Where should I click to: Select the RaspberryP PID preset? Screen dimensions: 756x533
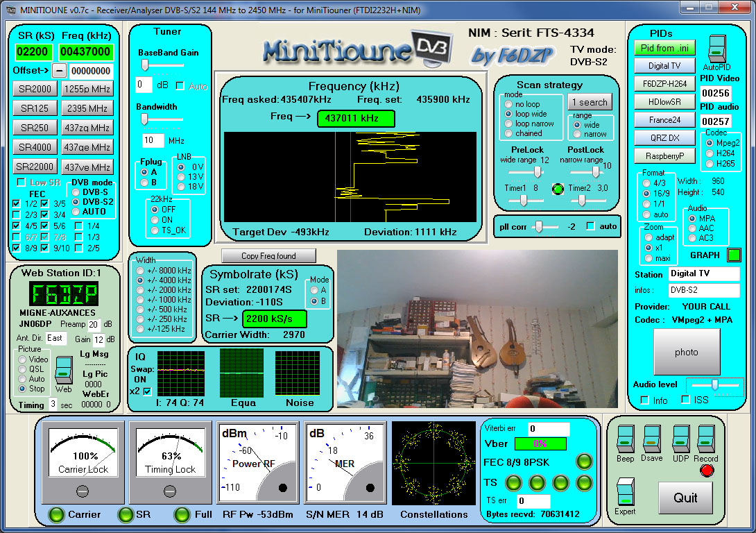664,155
